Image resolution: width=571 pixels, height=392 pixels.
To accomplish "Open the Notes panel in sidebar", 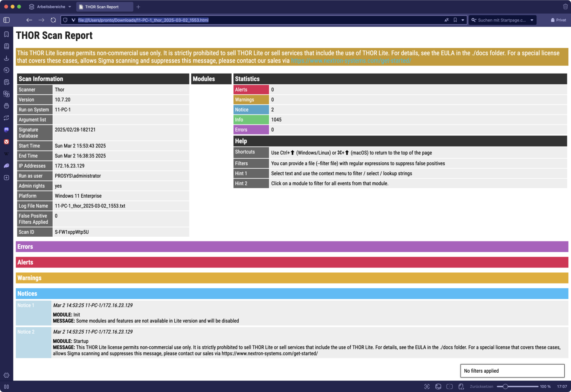I will (6, 82).
